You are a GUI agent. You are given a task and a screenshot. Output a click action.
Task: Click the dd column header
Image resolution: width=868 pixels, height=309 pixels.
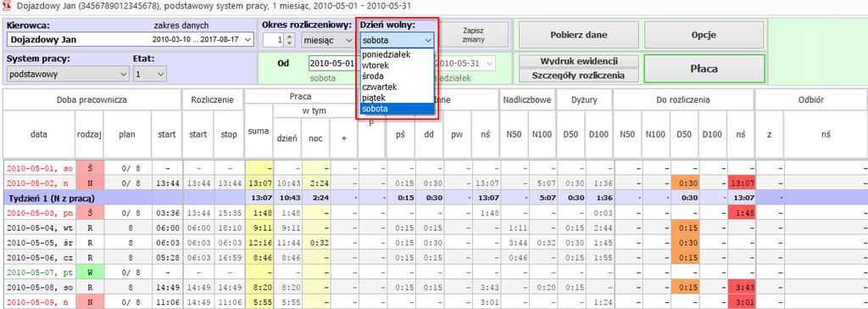tap(428, 134)
